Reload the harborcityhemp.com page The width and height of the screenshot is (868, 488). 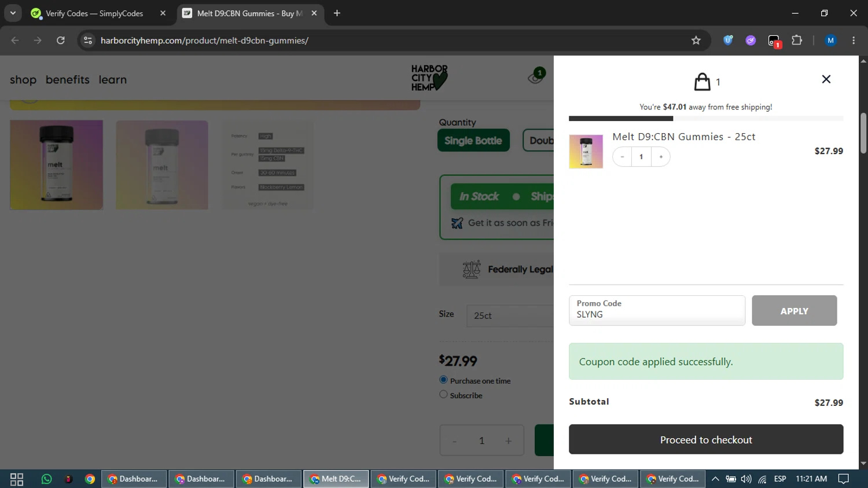61,41
